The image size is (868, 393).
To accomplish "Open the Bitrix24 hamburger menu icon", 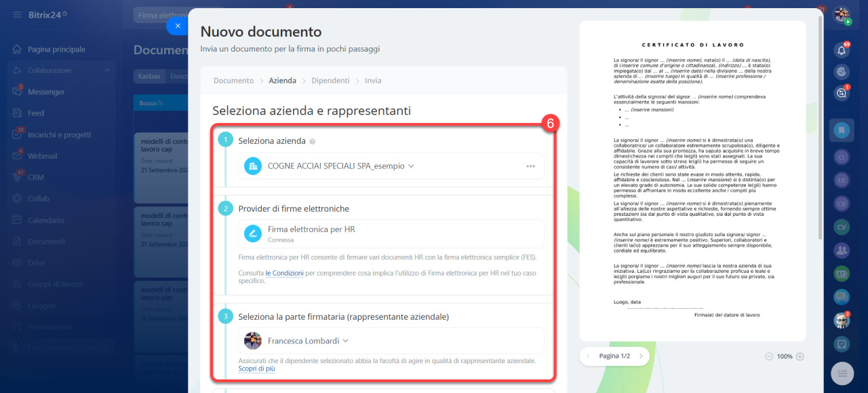I will [x=16, y=14].
